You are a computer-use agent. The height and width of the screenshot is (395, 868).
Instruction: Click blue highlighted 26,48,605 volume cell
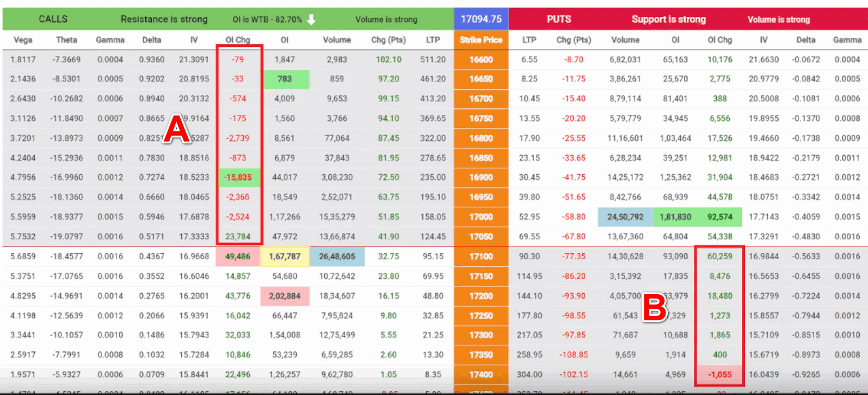[x=337, y=256]
